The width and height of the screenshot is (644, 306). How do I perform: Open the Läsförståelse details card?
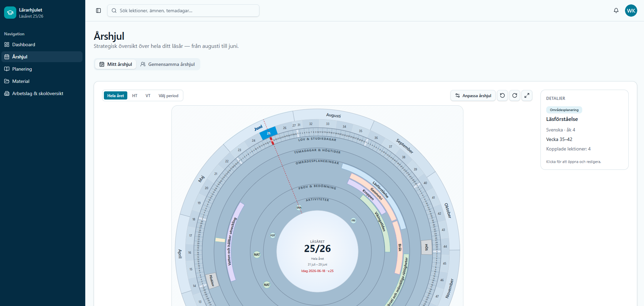click(585, 130)
